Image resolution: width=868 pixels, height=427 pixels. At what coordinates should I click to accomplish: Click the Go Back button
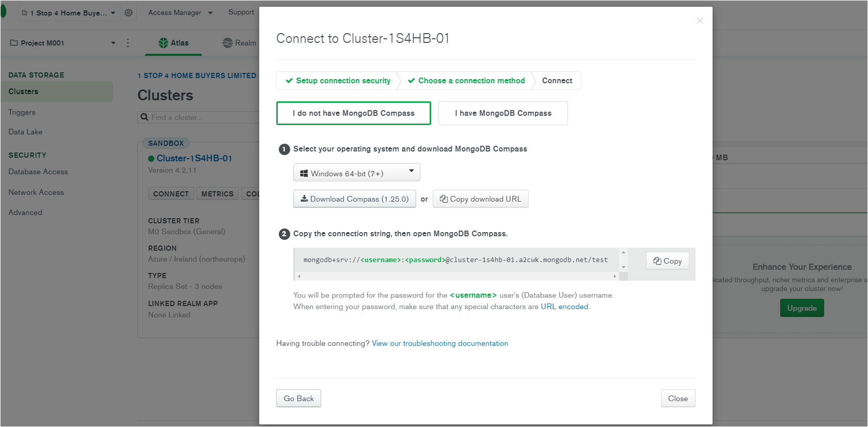click(298, 399)
